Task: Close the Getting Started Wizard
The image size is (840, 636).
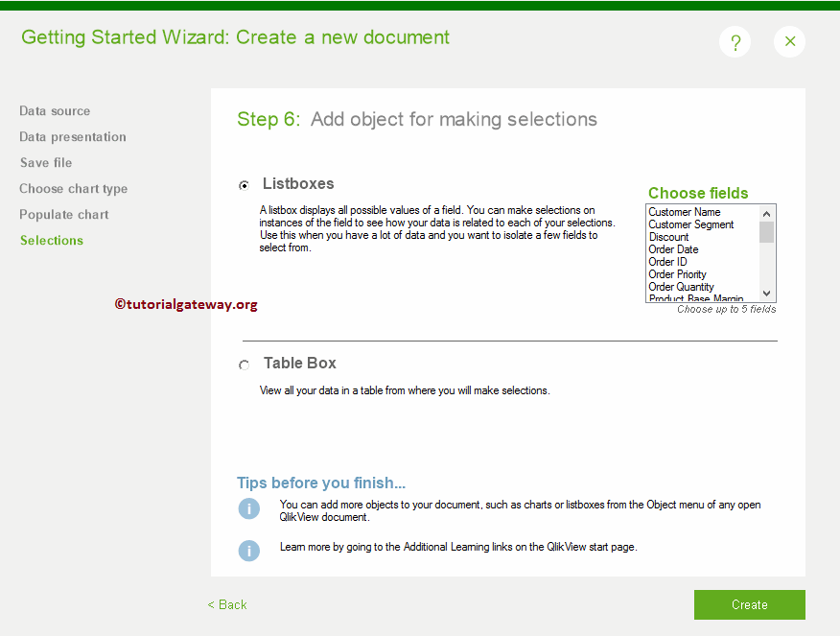Action: tap(789, 41)
